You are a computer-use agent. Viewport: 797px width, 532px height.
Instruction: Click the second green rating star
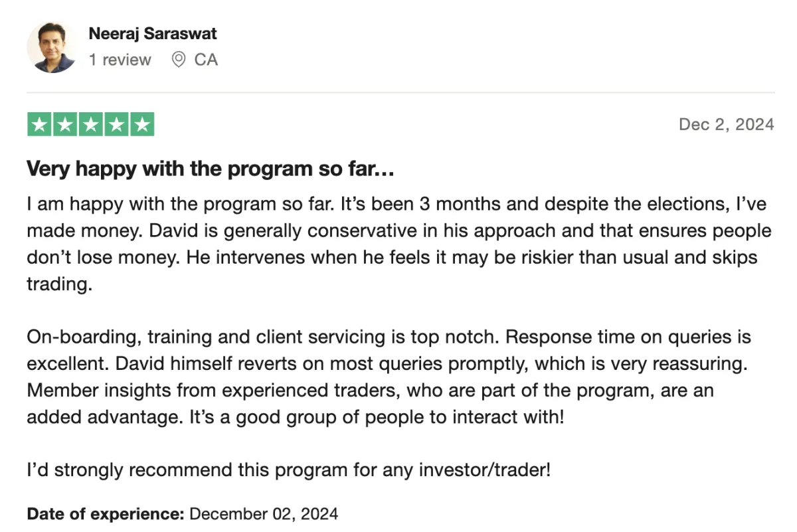65,125
